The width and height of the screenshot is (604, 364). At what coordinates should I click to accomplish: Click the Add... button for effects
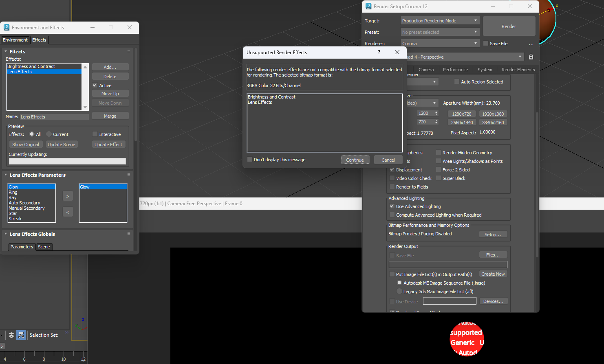tap(110, 67)
